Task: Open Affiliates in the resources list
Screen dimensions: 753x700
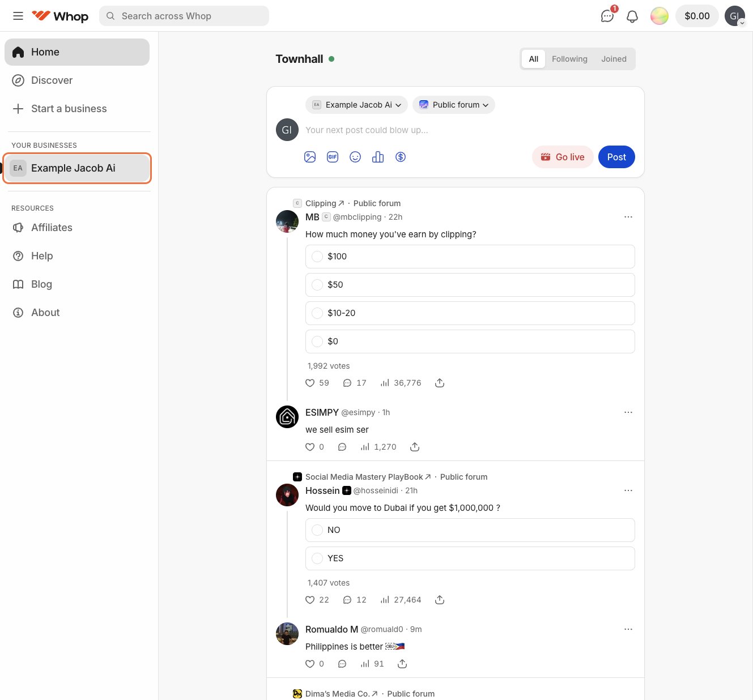Action: (77, 228)
